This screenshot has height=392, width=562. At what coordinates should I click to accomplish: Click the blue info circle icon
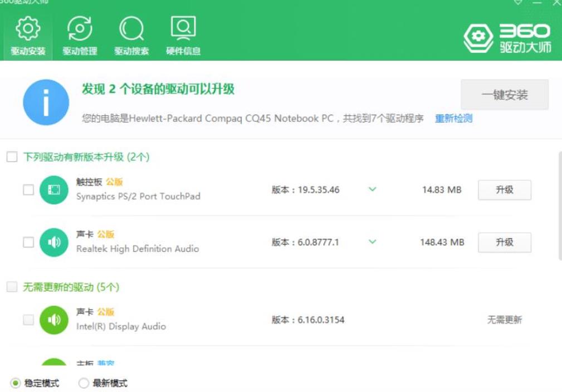[46, 102]
